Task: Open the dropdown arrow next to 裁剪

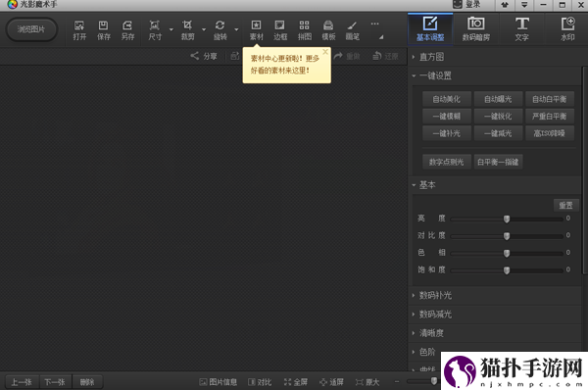Action: pos(204,29)
